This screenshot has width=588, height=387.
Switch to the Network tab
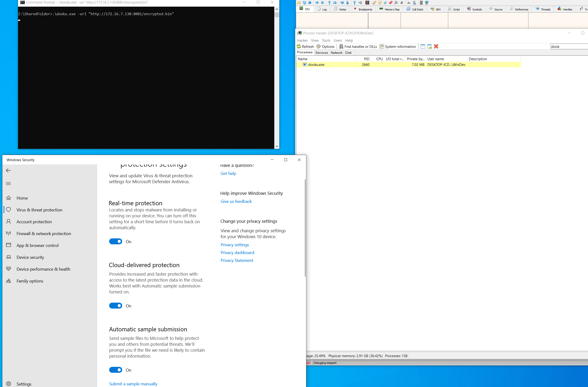[x=336, y=53]
